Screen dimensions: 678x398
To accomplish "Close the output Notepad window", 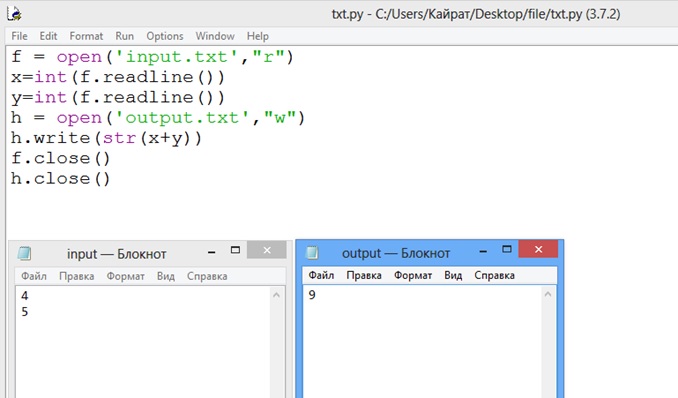I will tap(538, 249).
